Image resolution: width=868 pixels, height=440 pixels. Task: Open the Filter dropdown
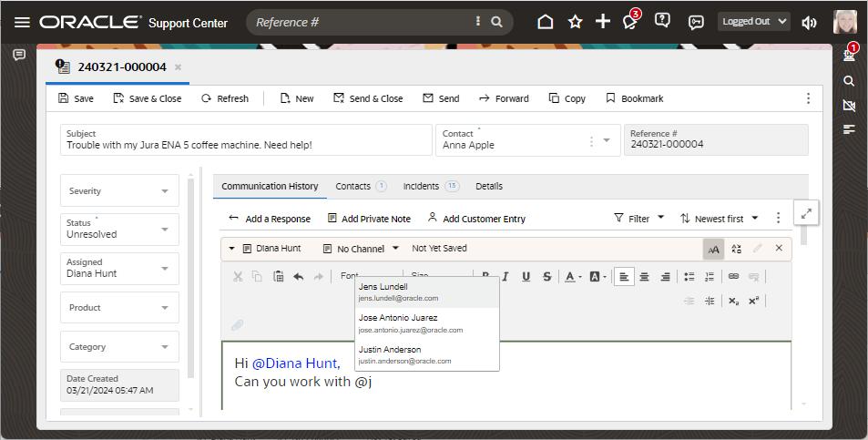point(638,219)
